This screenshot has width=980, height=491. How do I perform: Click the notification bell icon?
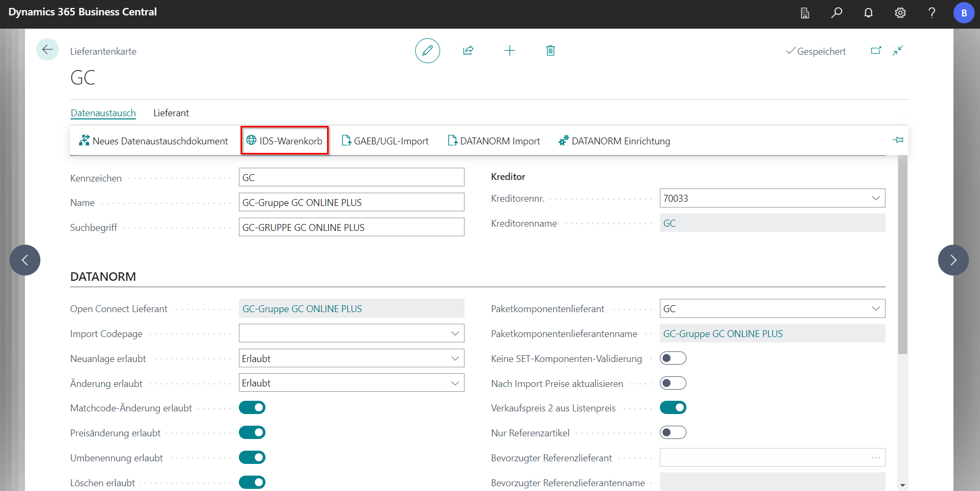[869, 13]
